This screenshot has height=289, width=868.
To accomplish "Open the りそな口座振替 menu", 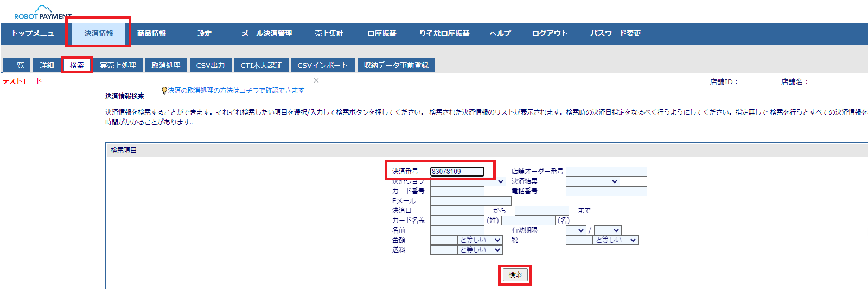I will (x=444, y=33).
